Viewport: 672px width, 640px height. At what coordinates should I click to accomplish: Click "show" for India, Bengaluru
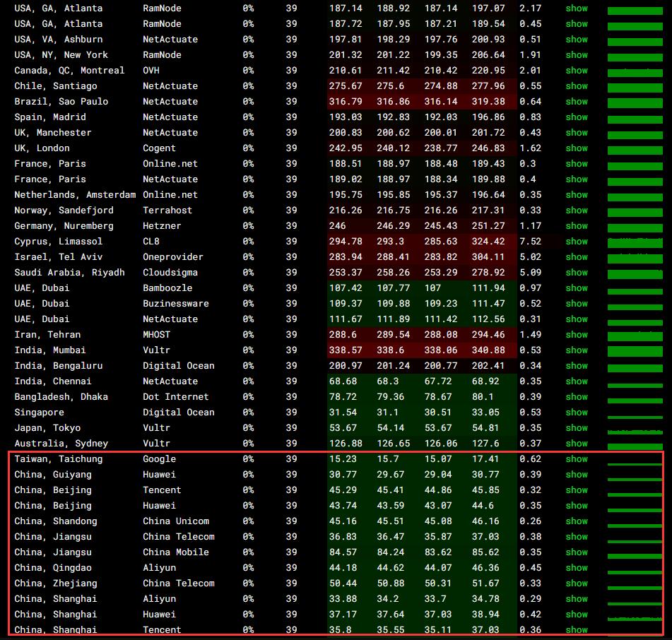[x=577, y=365]
